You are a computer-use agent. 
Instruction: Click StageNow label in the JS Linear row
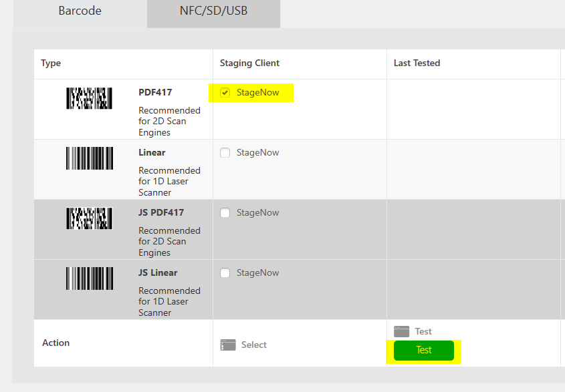pyautogui.click(x=257, y=273)
